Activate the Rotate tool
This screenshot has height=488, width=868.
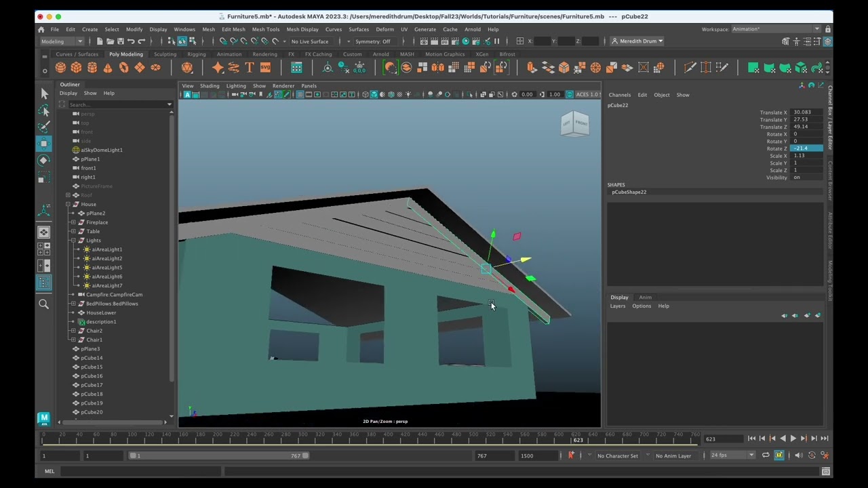click(44, 160)
